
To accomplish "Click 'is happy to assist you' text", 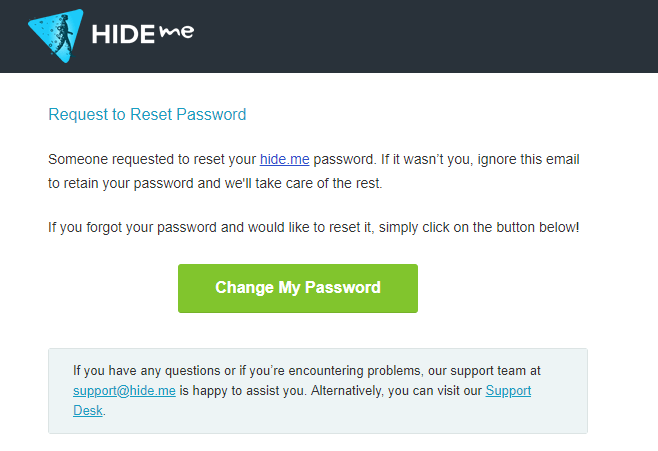I will coord(243,391).
